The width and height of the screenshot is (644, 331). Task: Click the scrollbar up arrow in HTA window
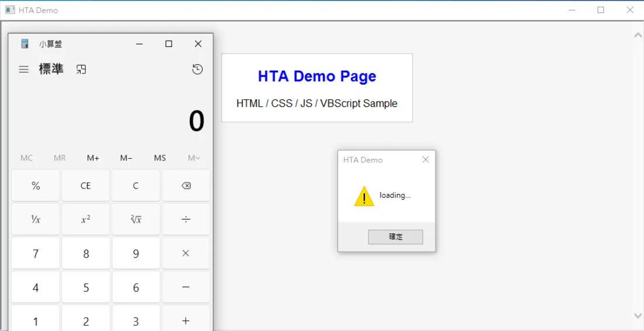coord(638,35)
